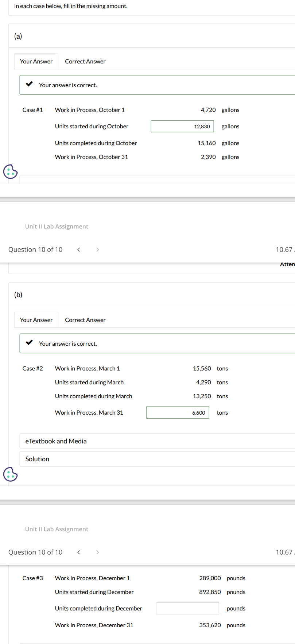Click the Case #2 label
The height and width of the screenshot is (644, 295).
[x=33, y=369]
